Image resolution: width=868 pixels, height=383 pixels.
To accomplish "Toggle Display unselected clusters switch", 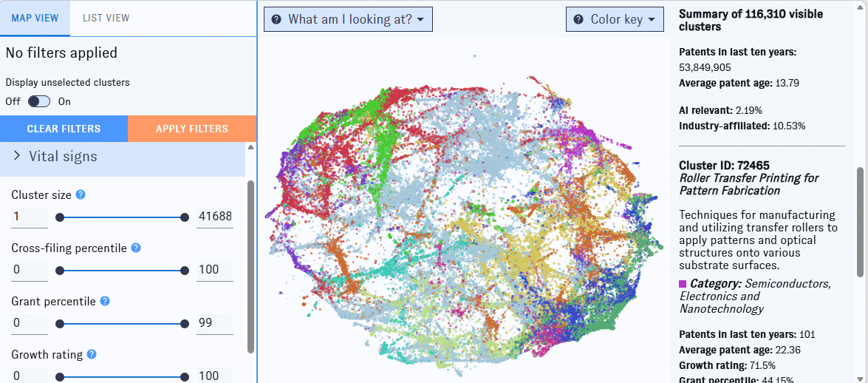I will (x=38, y=101).
